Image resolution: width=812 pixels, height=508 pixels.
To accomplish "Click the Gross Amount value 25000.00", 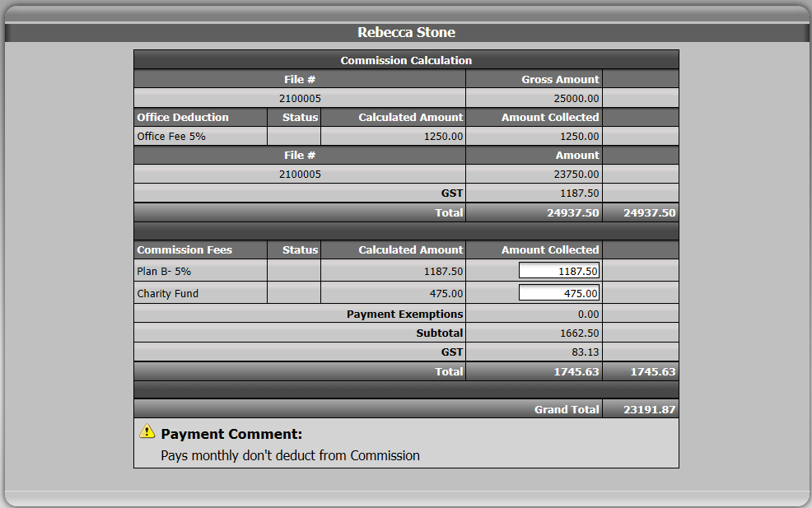I will (576, 99).
